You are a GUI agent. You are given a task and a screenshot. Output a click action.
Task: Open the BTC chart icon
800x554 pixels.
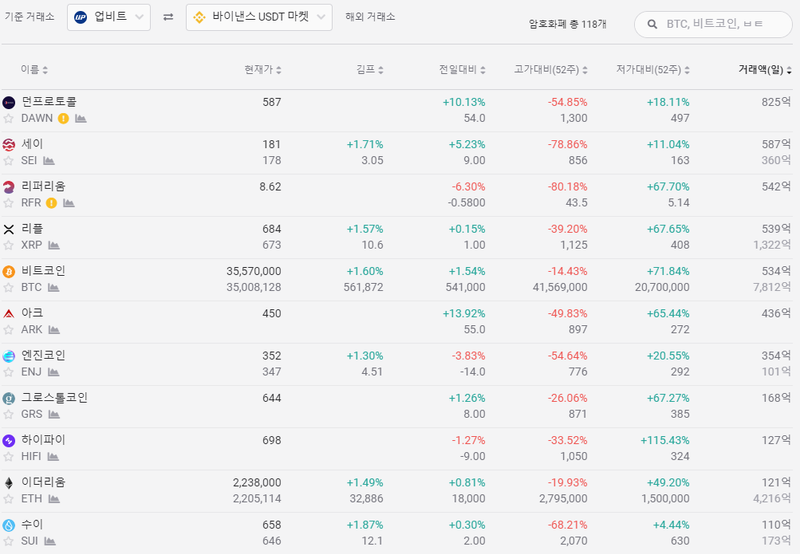click(53, 288)
